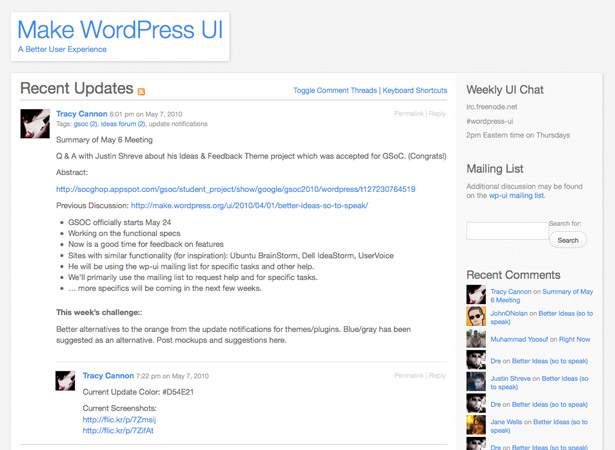Open the Right Now comment link

pyautogui.click(x=575, y=339)
